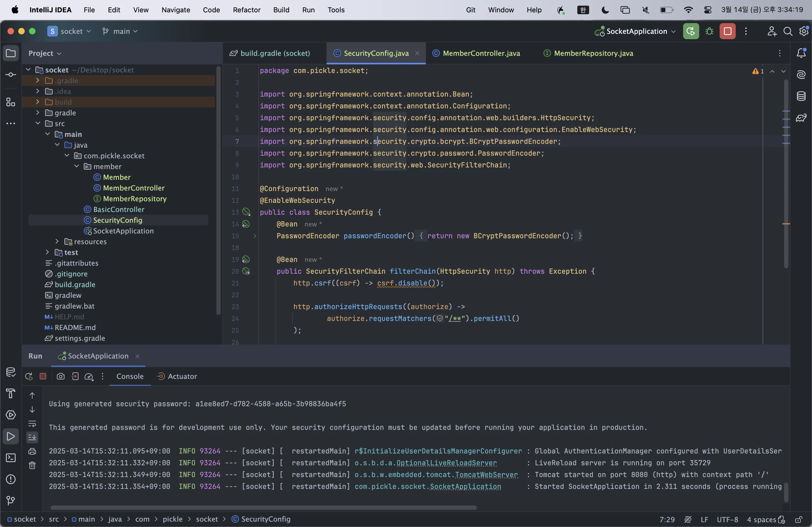The image size is (812, 527).
Task: Open the SocketApplication run configuration dropdown
Action: (x=636, y=31)
